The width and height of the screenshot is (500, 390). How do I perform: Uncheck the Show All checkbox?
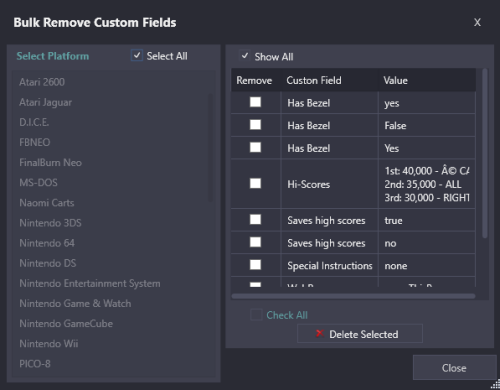[x=245, y=56]
